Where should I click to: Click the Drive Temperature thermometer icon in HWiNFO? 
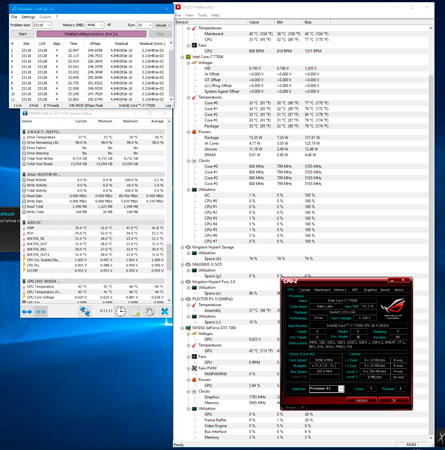pos(24,137)
